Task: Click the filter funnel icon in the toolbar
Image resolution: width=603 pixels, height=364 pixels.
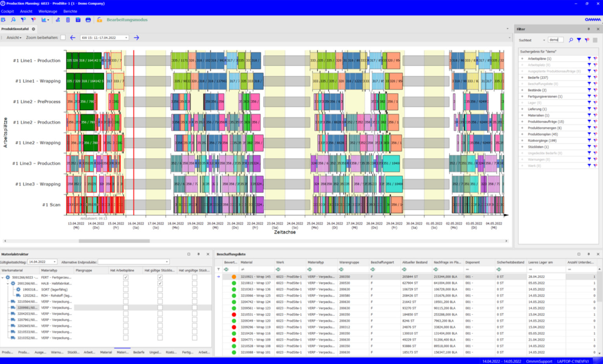Action: pyautogui.click(x=22, y=20)
